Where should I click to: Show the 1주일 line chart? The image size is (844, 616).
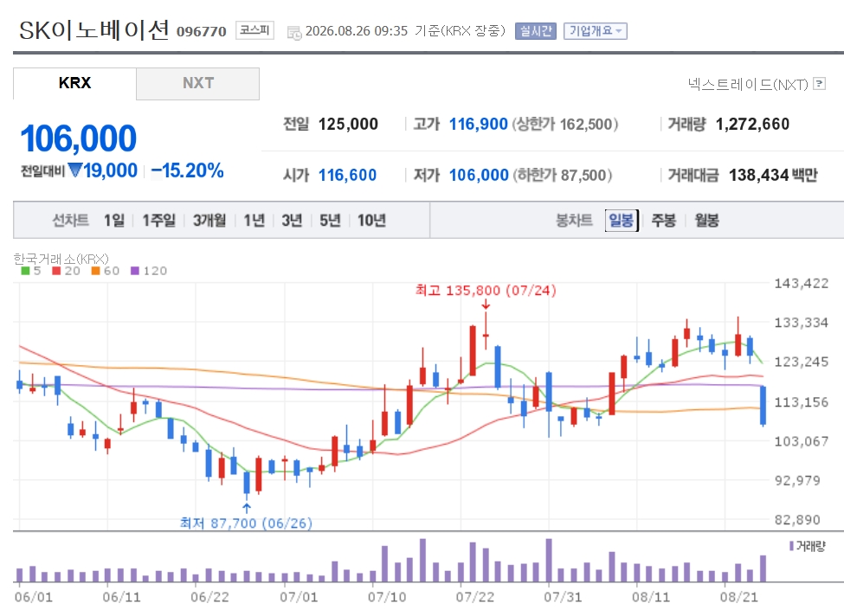(x=158, y=220)
